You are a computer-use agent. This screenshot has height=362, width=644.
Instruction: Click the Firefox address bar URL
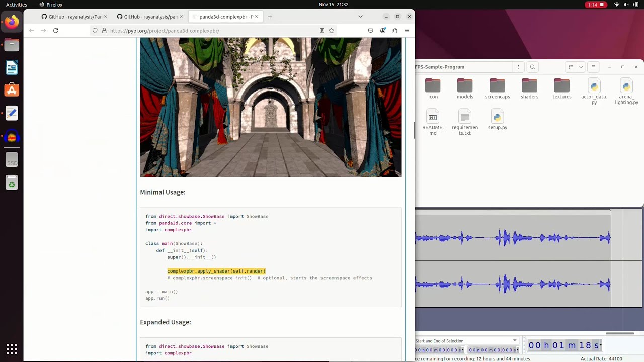[165, 31]
